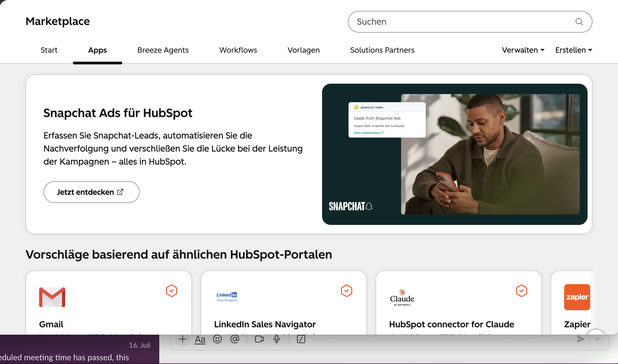The height and width of the screenshot is (364, 618).
Task: Expand send options chevron in background chat
Action: 597,339
